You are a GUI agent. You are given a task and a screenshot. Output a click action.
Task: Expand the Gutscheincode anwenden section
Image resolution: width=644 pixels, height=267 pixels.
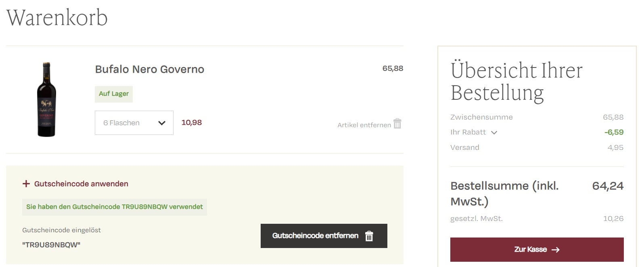pyautogui.click(x=81, y=184)
